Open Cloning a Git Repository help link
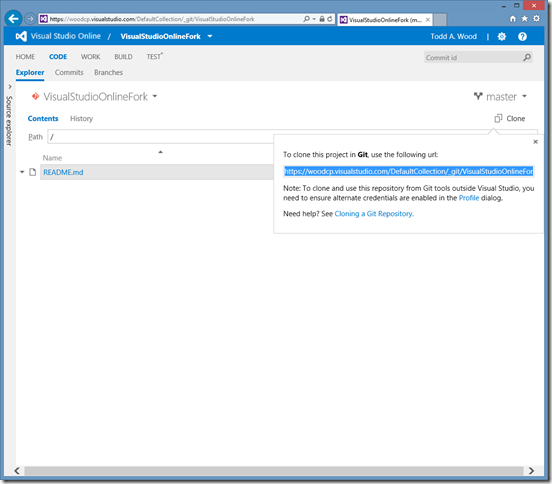Screen dimensions: 552x484 [x=374, y=214]
